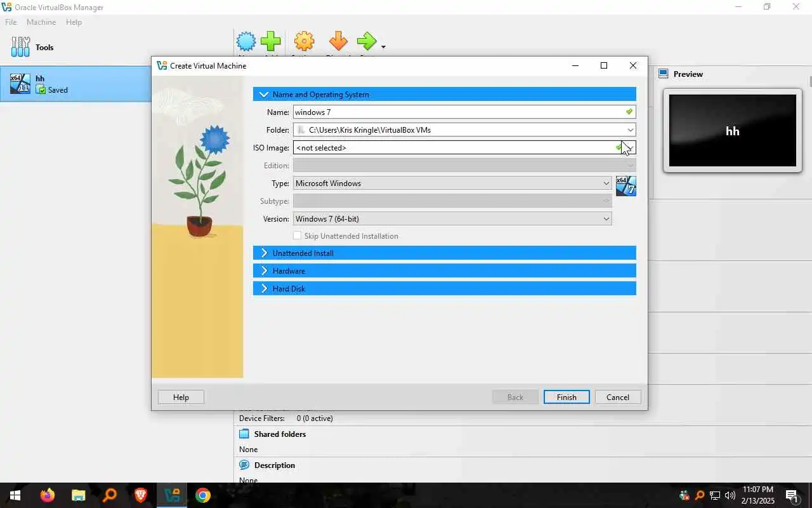Click the hh preview thumbnail
The height and width of the screenshot is (508, 812).
pos(732,131)
